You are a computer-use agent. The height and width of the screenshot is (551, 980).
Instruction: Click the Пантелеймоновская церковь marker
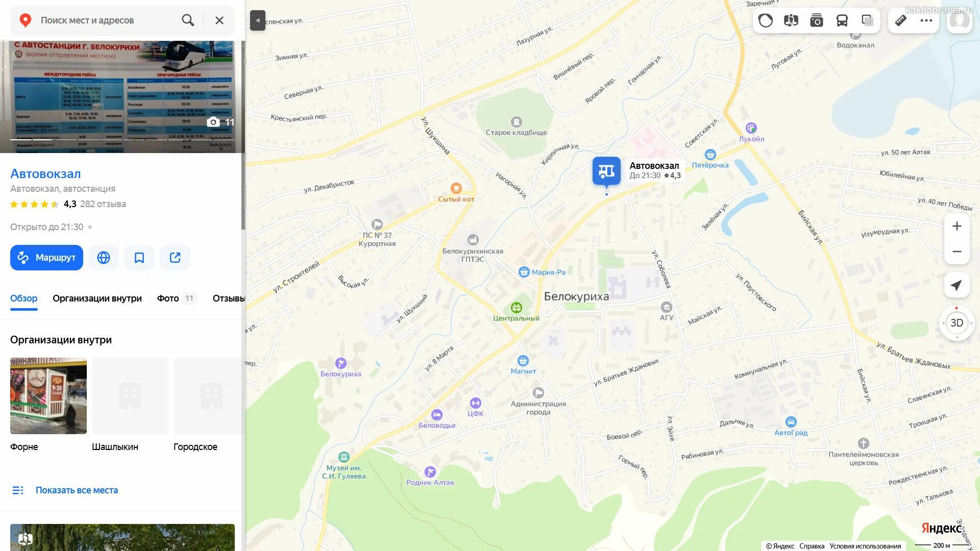(x=864, y=443)
